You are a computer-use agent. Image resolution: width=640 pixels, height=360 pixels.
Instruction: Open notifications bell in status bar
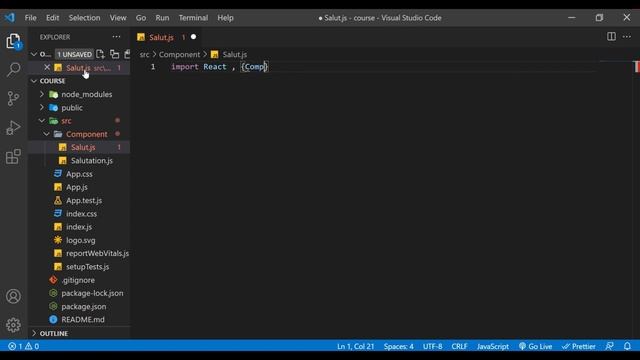tap(627, 346)
